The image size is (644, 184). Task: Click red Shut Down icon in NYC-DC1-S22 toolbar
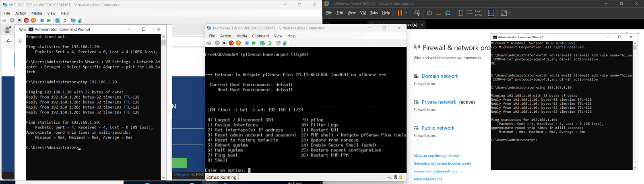26,20
